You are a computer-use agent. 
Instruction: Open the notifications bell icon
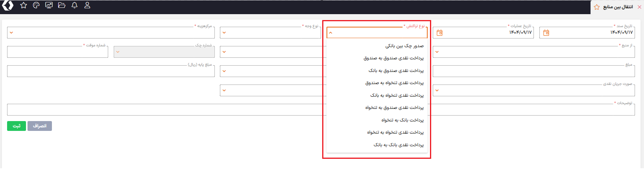click(x=74, y=6)
